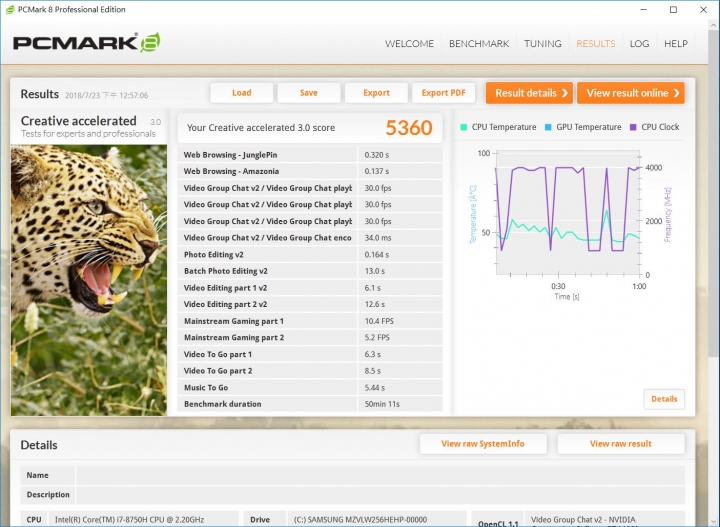This screenshot has width=720, height=527.
Task: Click the Load button
Action: tap(242, 93)
